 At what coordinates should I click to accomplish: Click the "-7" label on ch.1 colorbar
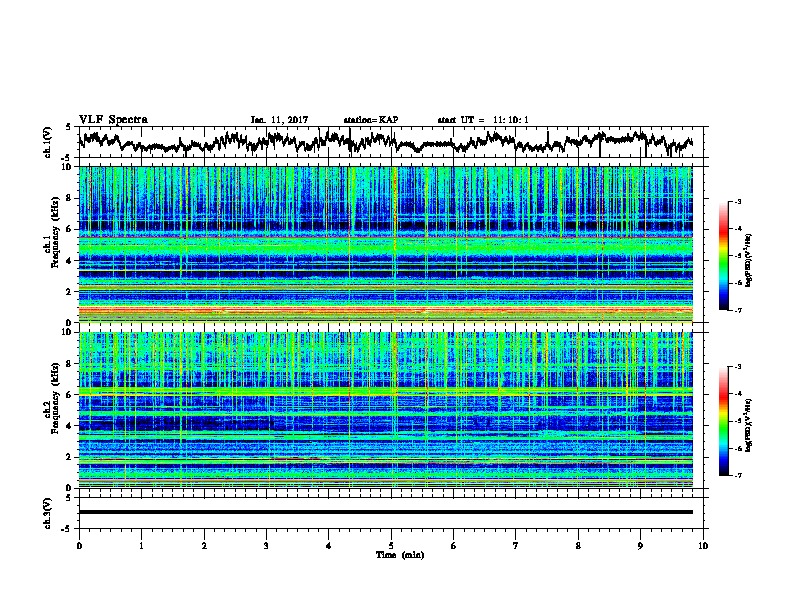click(x=737, y=310)
